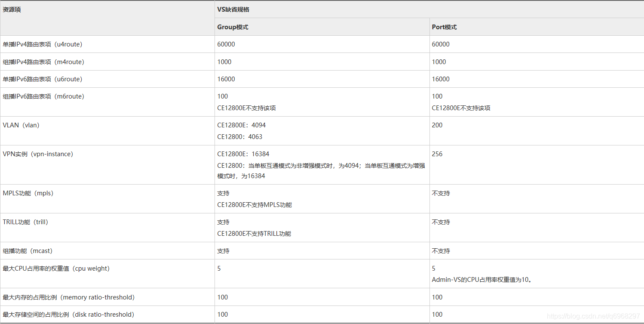Pick Group模式 value 1000 for m4route
644x324 pixels.
point(224,62)
